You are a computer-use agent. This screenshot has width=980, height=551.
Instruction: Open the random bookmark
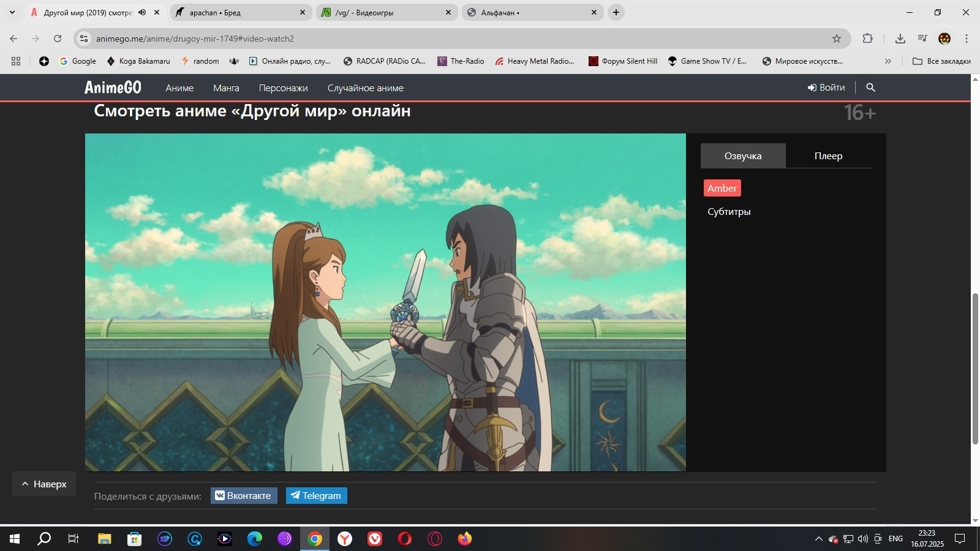pos(200,61)
